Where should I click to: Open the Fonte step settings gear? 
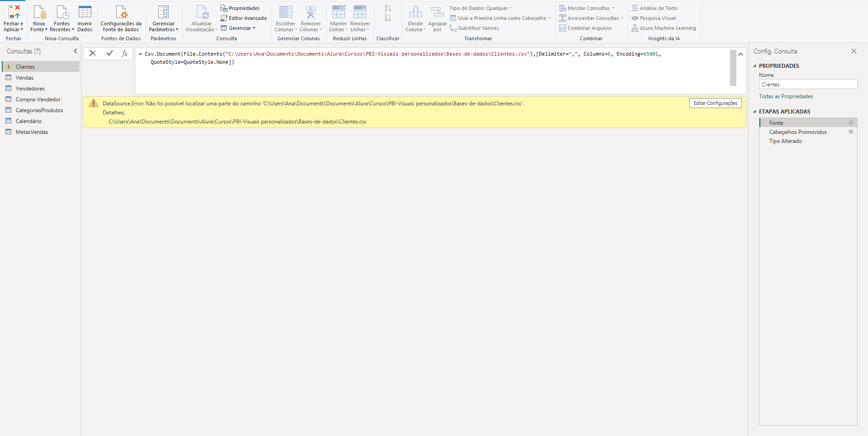851,123
